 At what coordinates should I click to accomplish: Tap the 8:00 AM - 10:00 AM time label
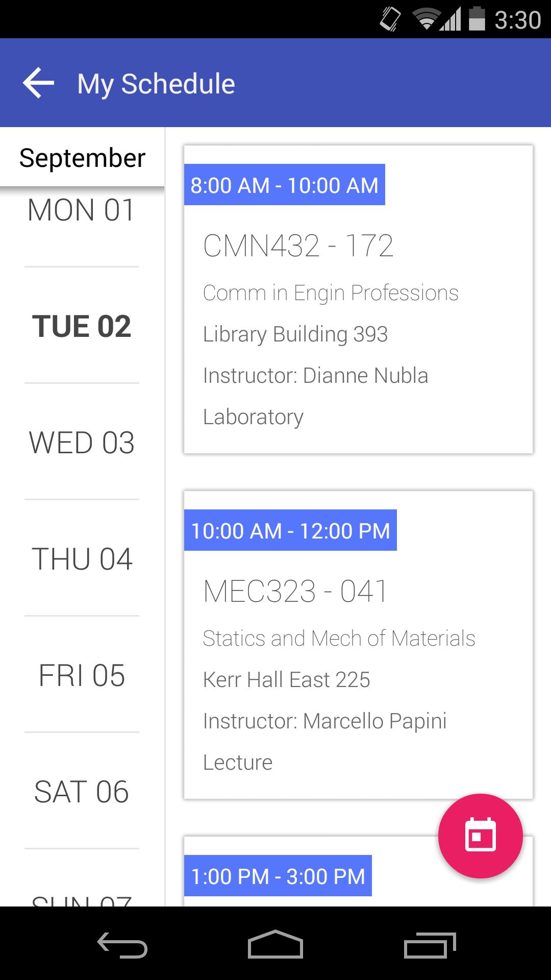click(284, 185)
